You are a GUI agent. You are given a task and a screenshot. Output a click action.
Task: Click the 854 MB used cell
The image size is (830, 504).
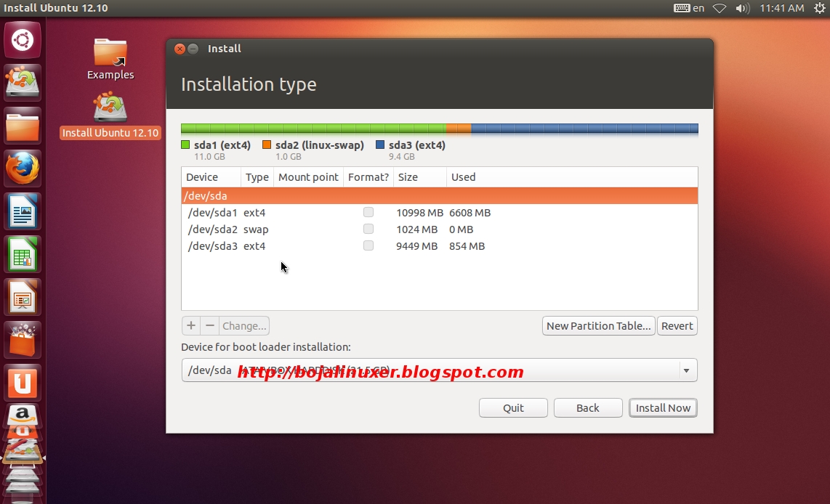pyautogui.click(x=467, y=246)
